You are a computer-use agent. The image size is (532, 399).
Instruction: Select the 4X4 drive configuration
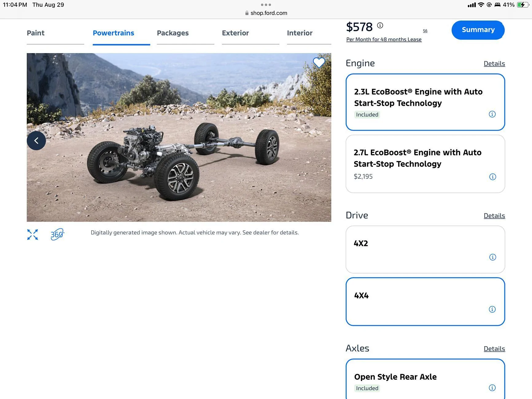(399, 296)
